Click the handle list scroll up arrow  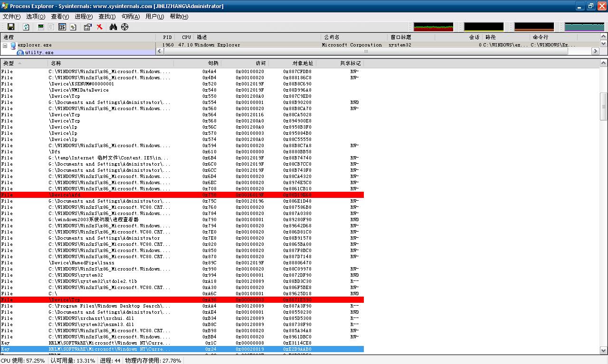coord(604,63)
